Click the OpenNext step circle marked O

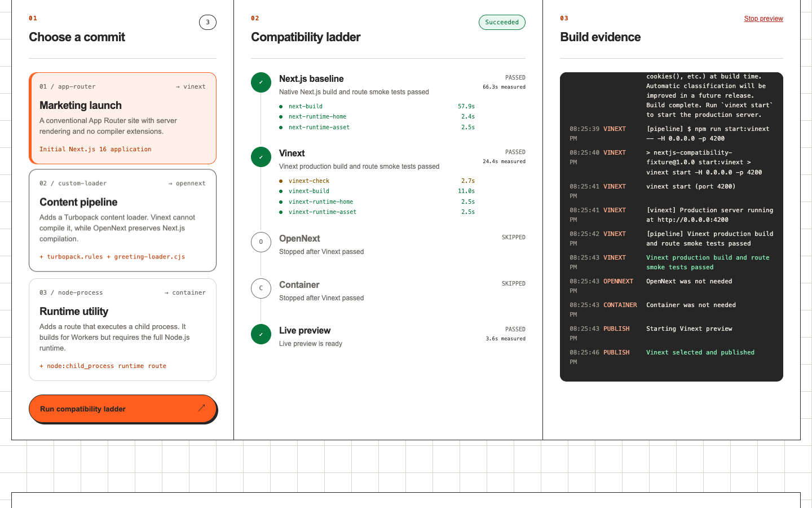(x=261, y=242)
